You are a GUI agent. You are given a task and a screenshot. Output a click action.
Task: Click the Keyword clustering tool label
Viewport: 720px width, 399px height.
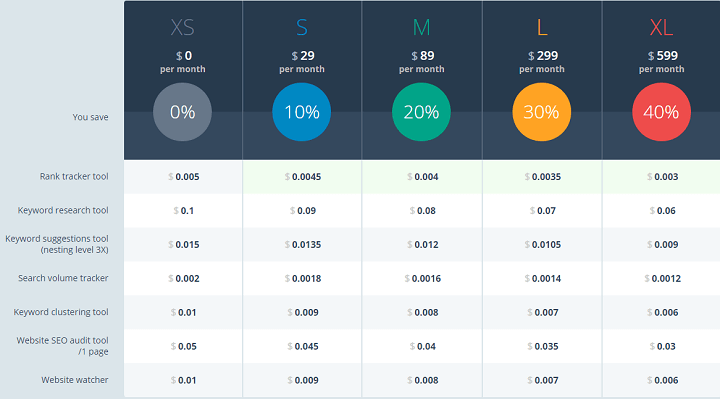click(x=61, y=312)
